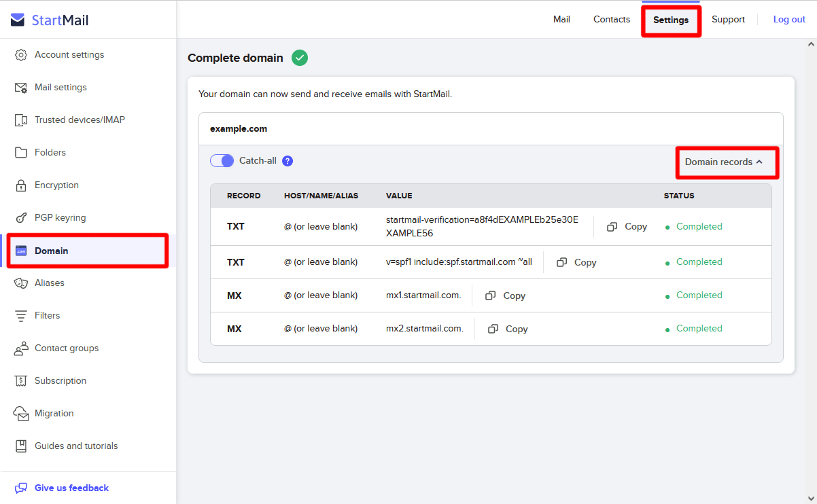Collapse the Domain records section

(724, 162)
